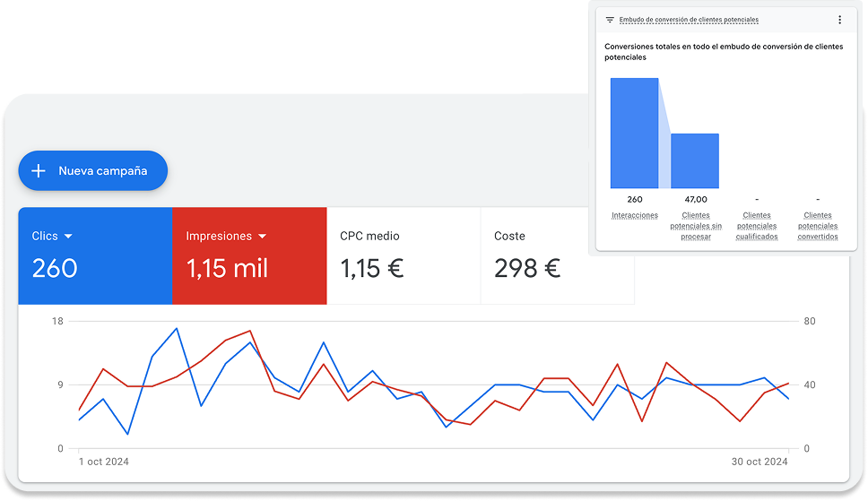Open the Clientes potenciales cualificados label
868x501 pixels.
click(756, 226)
